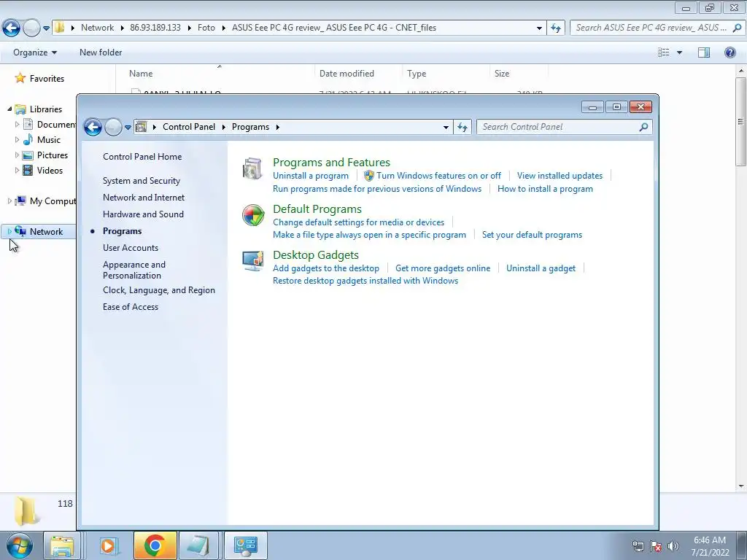Open recent pages dropdown in Control Panel
The width and height of the screenshot is (747, 560).
click(x=128, y=127)
